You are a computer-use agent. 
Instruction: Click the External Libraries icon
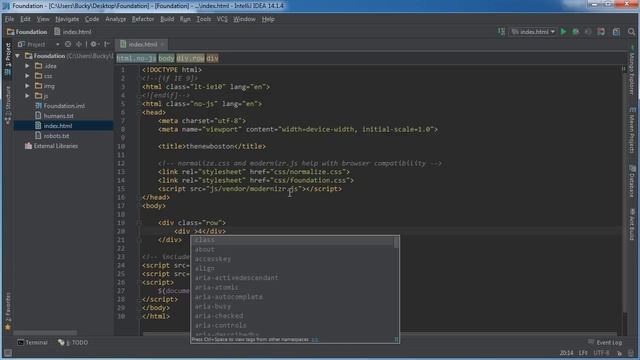click(x=28, y=146)
